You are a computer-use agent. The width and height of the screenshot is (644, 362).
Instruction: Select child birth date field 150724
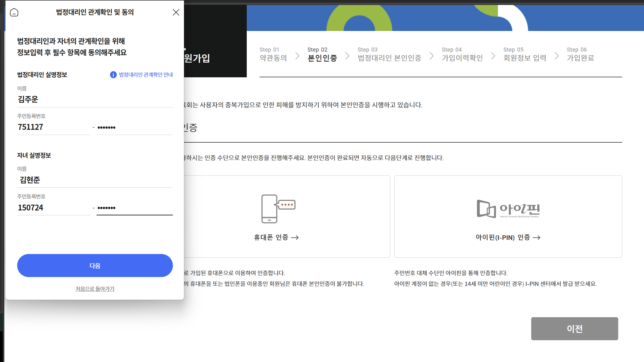54,208
